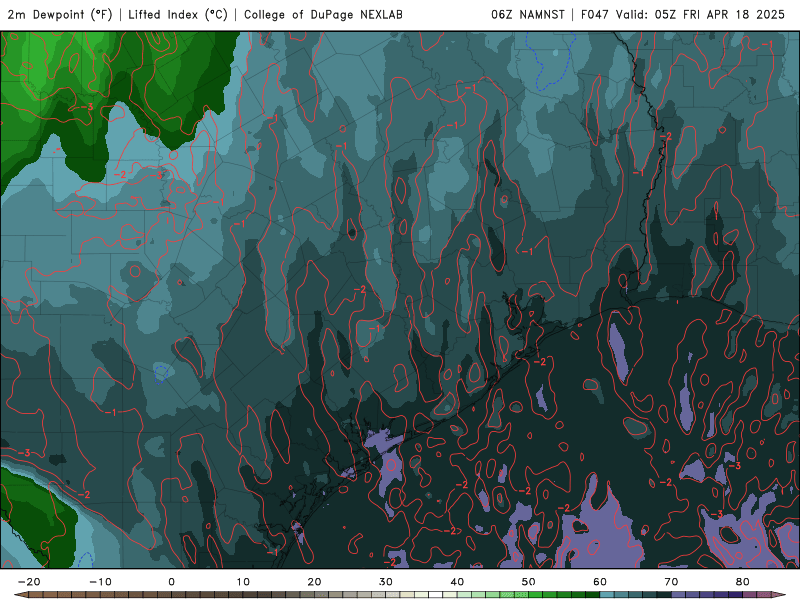
Task: Pick the brown color bar segment below -20
Action: tap(36, 595)
